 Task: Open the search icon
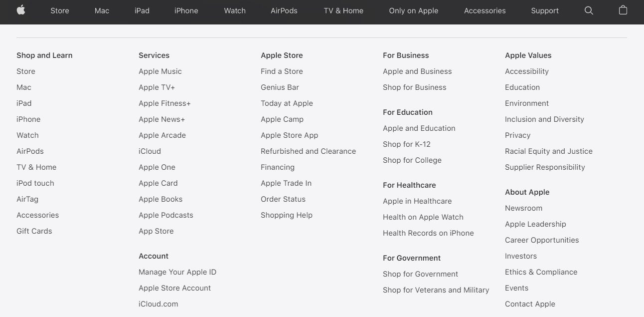pos(589,10)
